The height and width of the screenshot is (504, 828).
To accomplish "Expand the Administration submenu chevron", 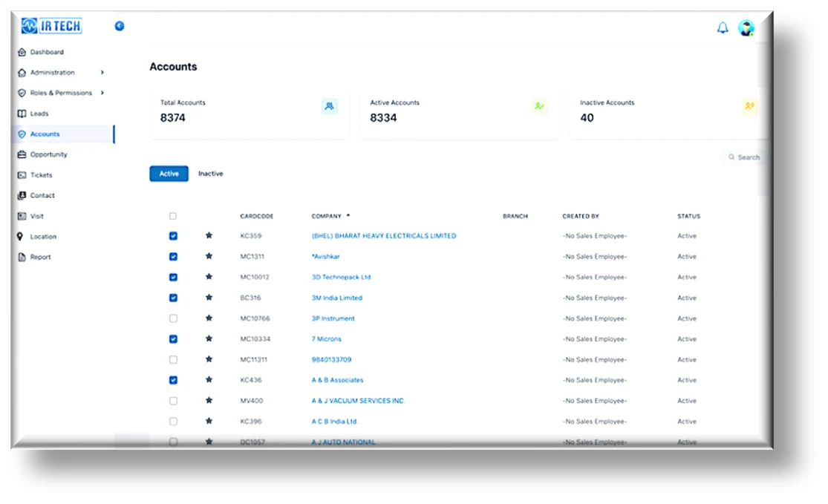I will [102, 72].
